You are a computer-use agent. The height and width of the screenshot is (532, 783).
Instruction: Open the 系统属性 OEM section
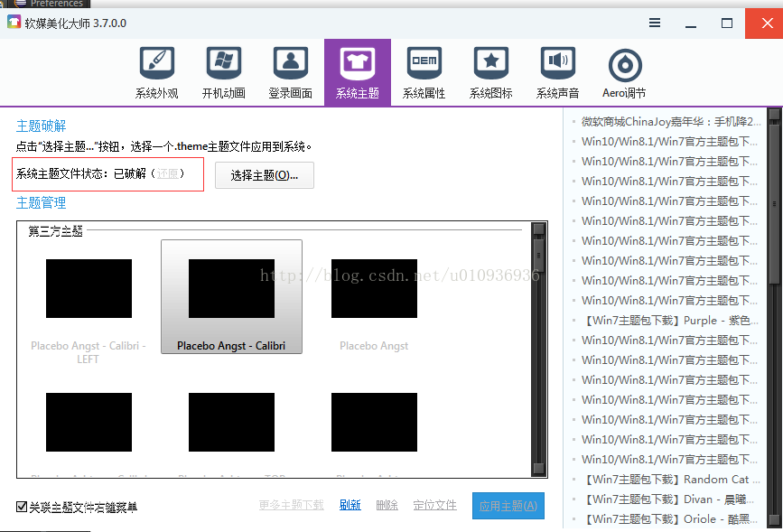pyautogui.click(x=424, y=73)
